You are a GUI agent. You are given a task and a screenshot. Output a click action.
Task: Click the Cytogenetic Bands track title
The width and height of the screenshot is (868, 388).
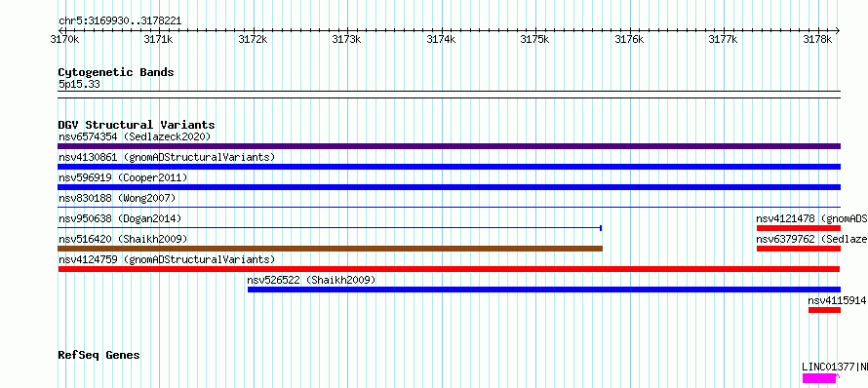click(116, 72)
